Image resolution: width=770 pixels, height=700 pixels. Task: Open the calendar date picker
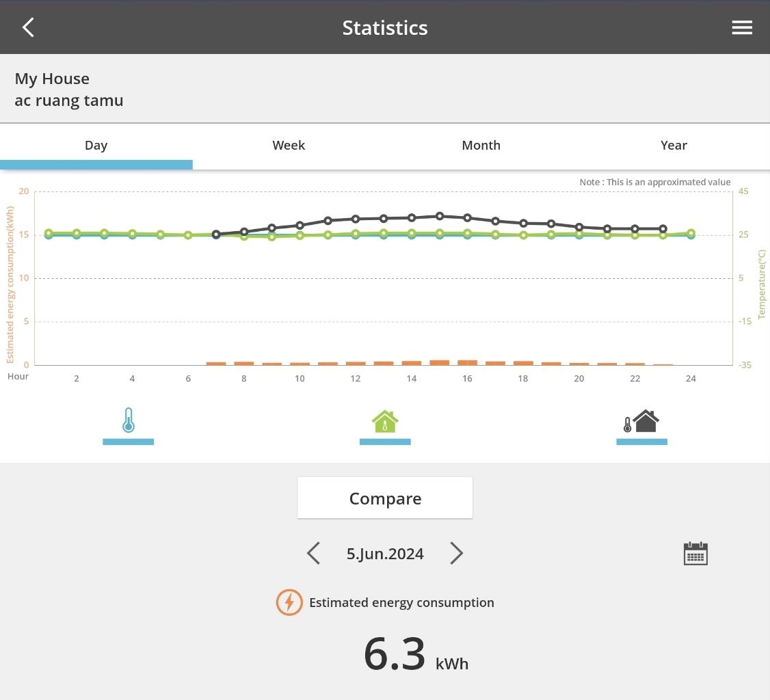pos(695,554)
